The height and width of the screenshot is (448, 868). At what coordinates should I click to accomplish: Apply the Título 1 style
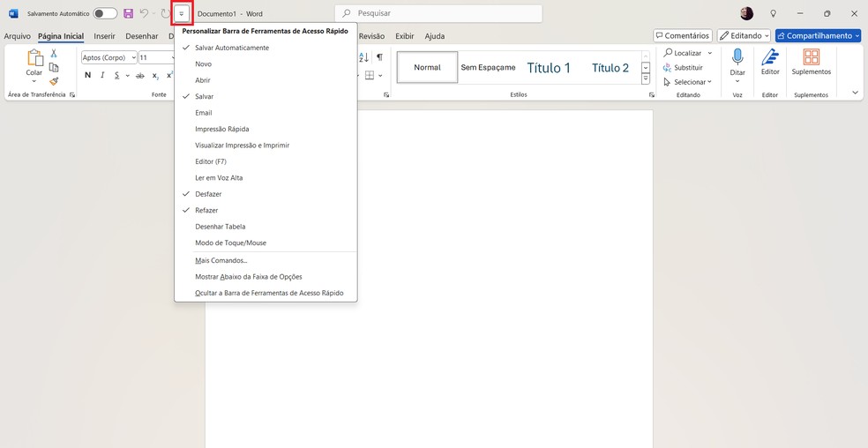549,68
